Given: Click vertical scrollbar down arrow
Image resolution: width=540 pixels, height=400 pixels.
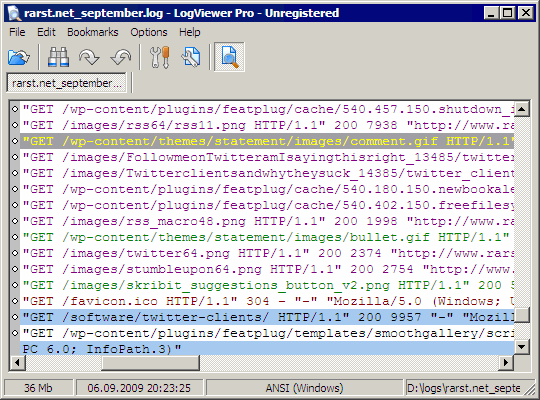Looking at the screenshot, I should [521, 347].
